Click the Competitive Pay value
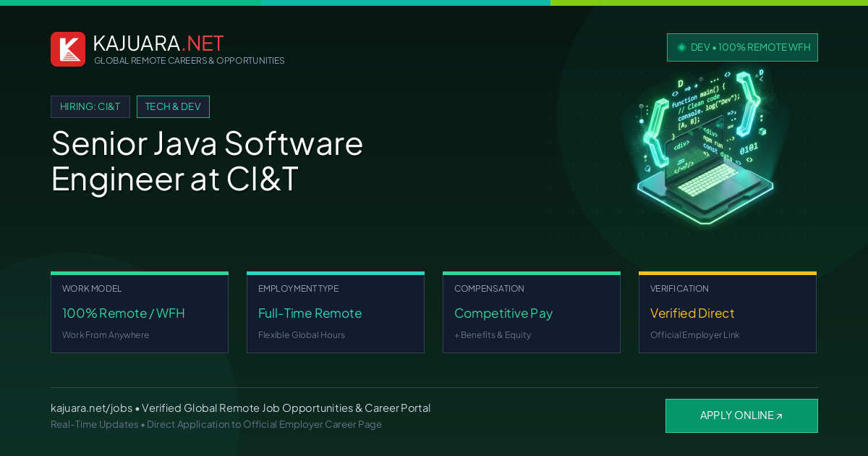 503,313
